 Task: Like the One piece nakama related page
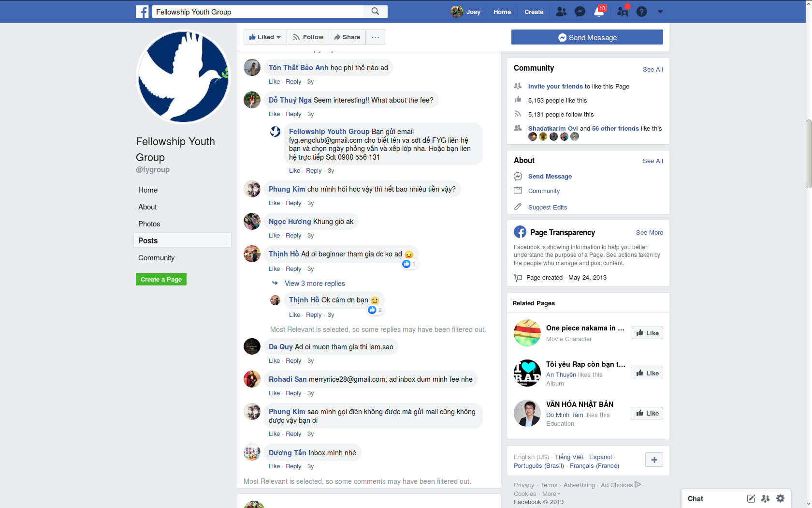pyautogui.click(x=647, y=333)
